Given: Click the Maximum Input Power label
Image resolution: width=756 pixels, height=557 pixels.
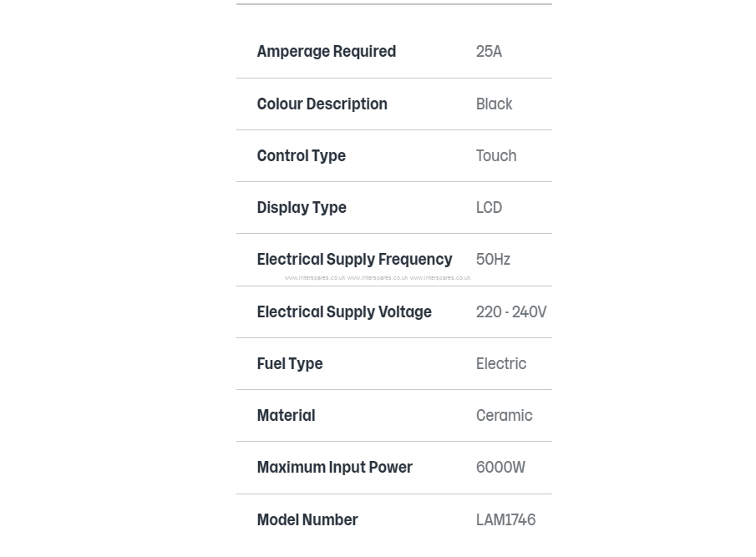Looking at the screenshot, I should tap(335, 468).
